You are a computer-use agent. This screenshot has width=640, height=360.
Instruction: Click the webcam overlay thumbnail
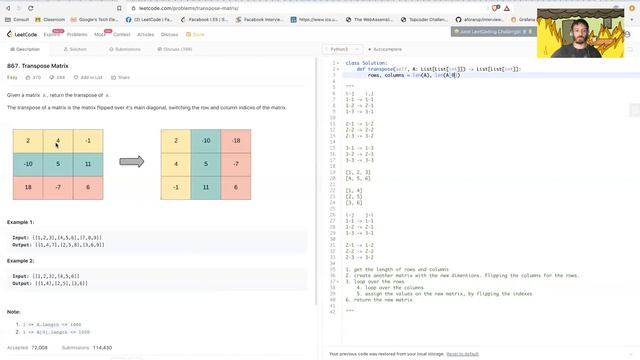(580, 33)
